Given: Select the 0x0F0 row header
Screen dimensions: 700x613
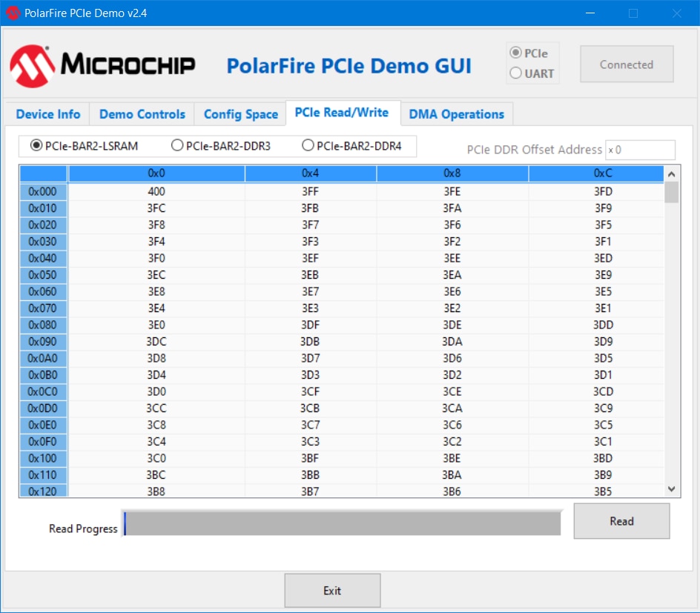Looking at the screenshot, I should click(43, 442).
